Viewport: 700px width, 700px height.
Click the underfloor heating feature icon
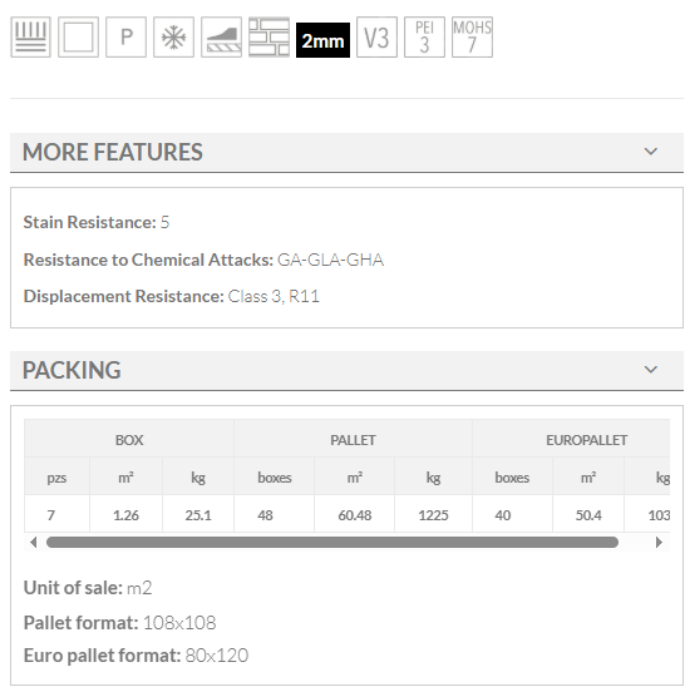pos(29,39)
